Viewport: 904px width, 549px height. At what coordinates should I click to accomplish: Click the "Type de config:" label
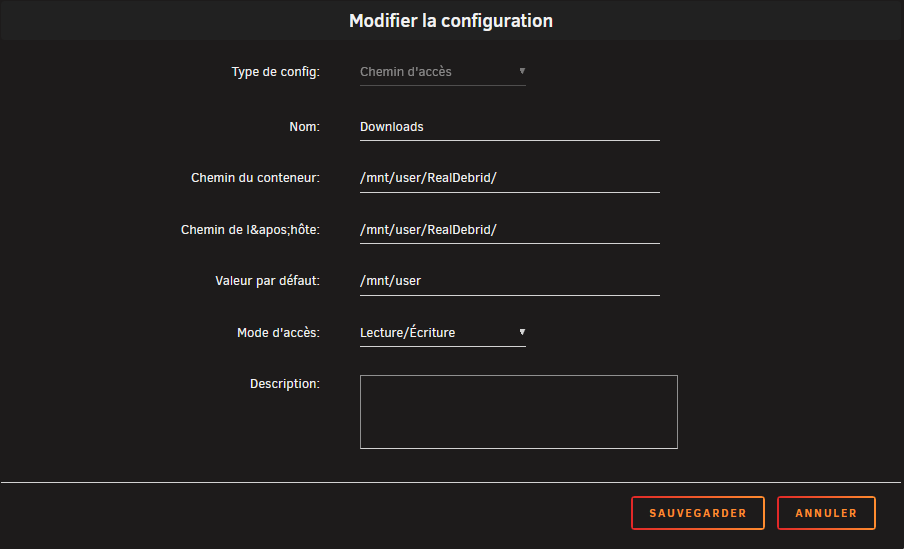point(276,72)
